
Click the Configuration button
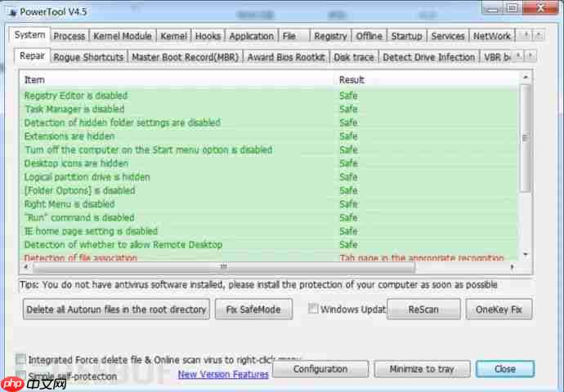pos(320,369)
